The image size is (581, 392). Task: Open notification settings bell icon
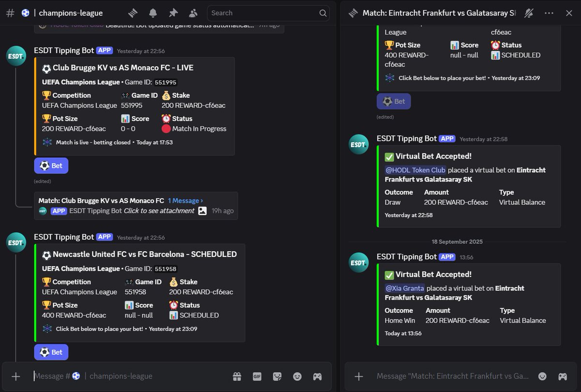tap(153, 13)
